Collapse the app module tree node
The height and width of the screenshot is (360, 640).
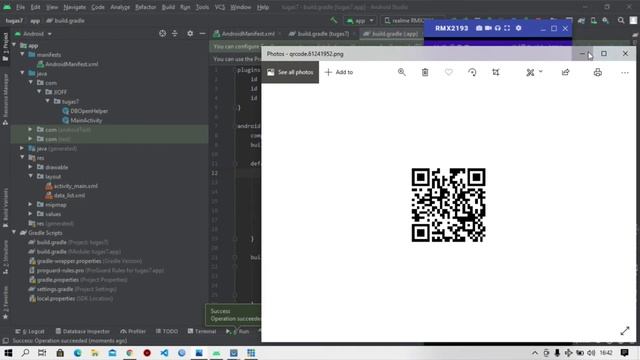(14, 45)
